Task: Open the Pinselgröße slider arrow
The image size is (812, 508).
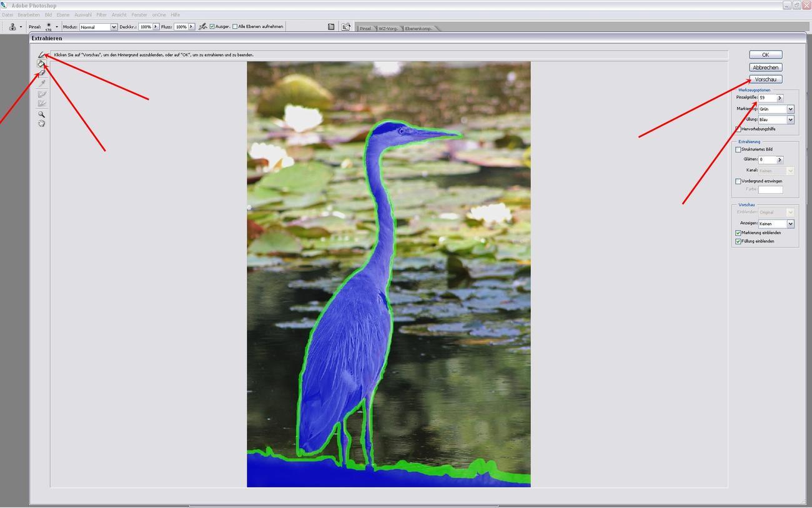Action: (x=780, y=98)
